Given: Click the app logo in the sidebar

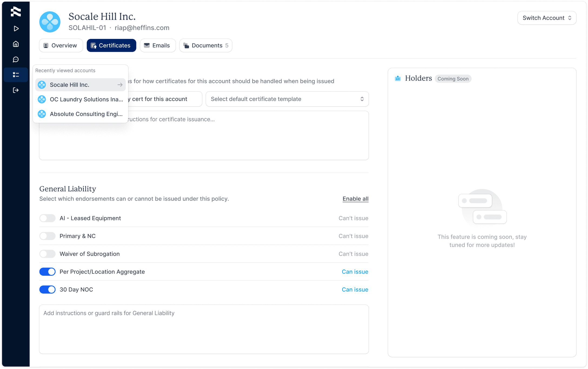Looking at the screenshot, I should tap(16, 12).
